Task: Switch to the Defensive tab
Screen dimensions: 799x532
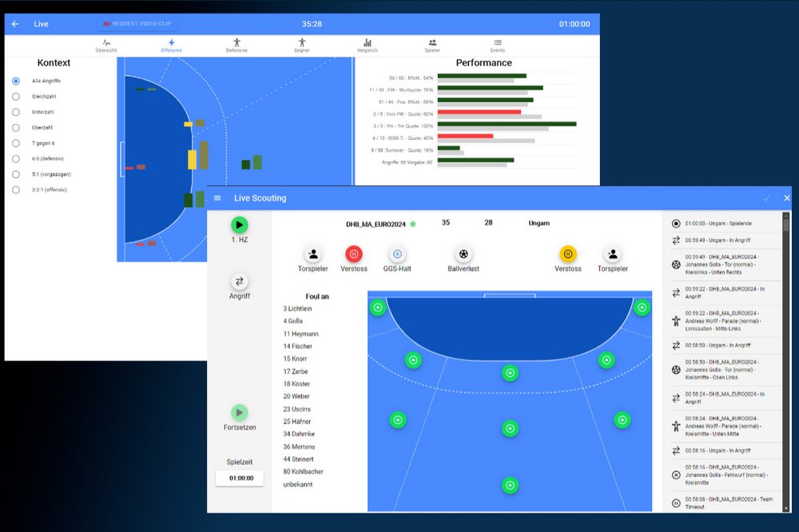Action: point(237,46)
